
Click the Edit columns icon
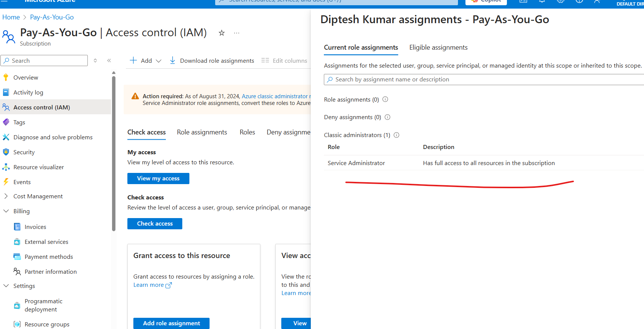click(x=265, y=60)
